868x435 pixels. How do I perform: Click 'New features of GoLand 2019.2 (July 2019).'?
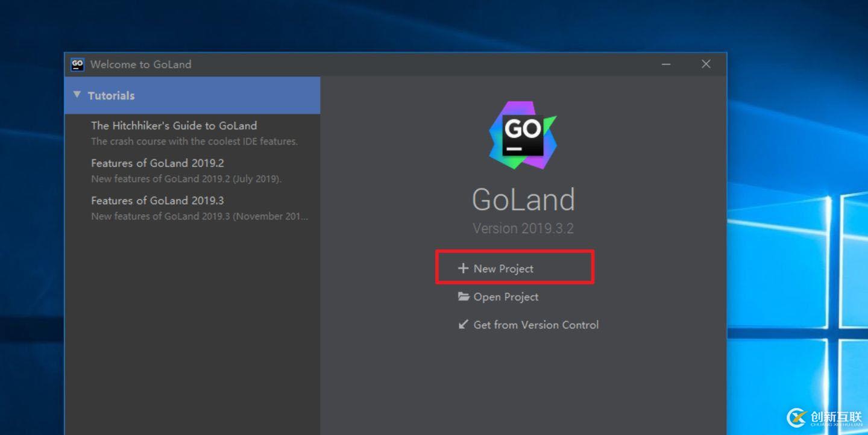[x=186, y=179]
